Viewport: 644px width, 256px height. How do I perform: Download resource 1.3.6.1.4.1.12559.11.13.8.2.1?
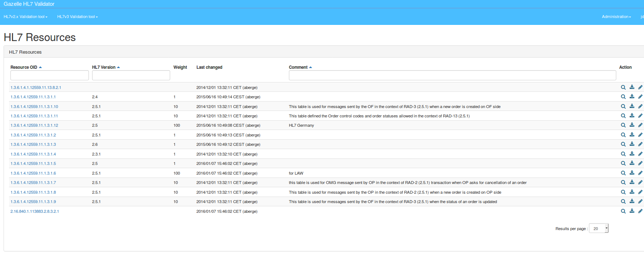coord(632,87)
